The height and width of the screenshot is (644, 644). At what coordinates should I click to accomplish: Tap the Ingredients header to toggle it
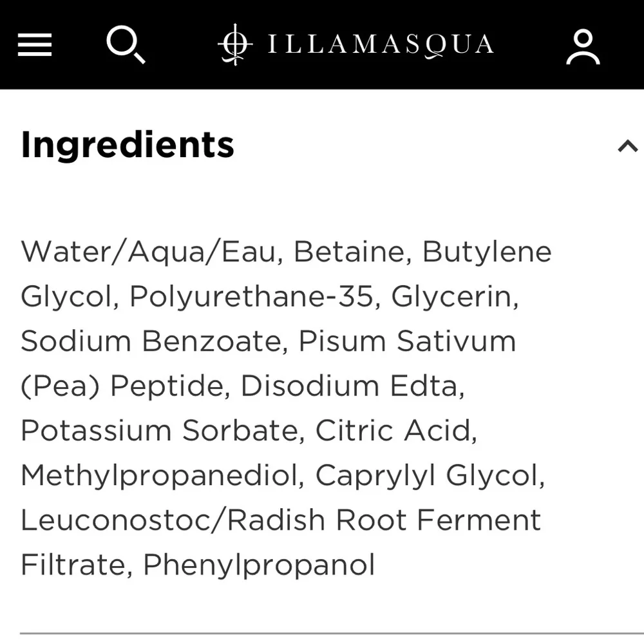[127, 144]
